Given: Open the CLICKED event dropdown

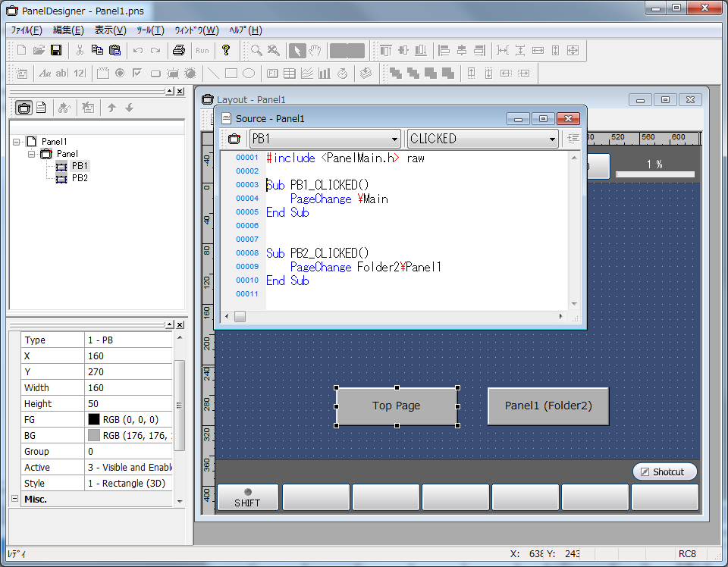Looking at the screenshot, I should (x=552, y=139).
